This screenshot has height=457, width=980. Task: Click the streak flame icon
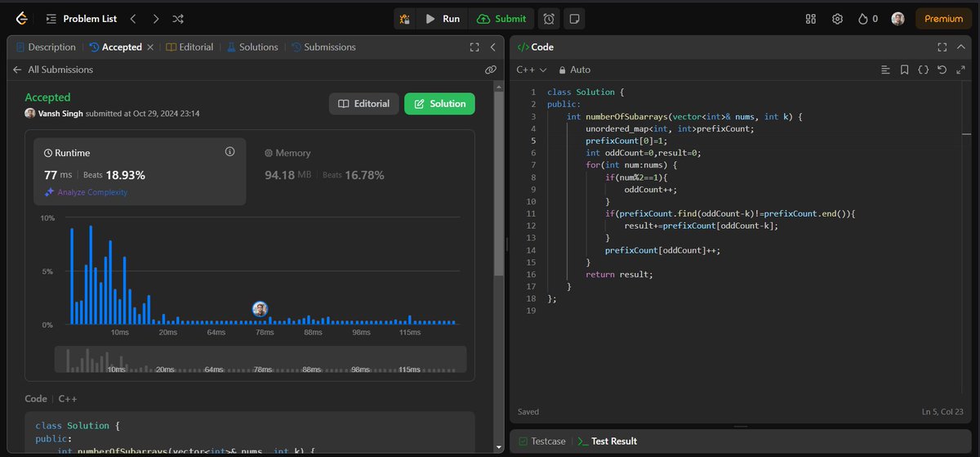[863, 18]
